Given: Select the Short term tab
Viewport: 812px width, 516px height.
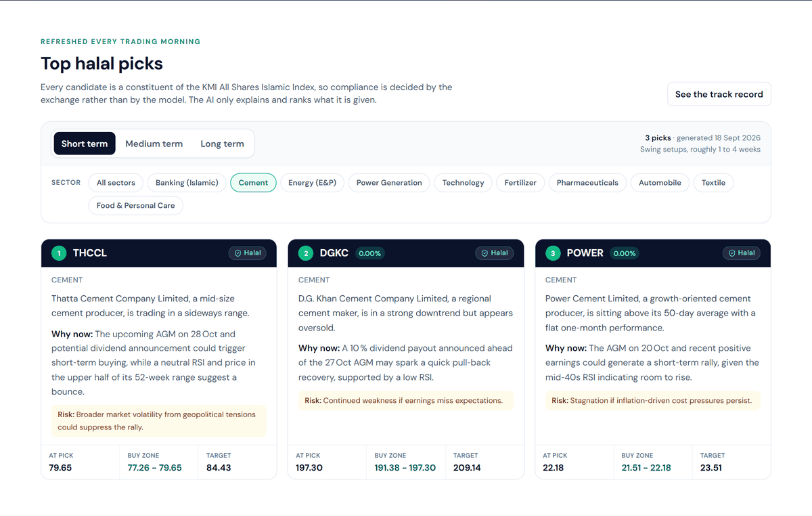Looking at the screenshot, I should click(85, 144).
